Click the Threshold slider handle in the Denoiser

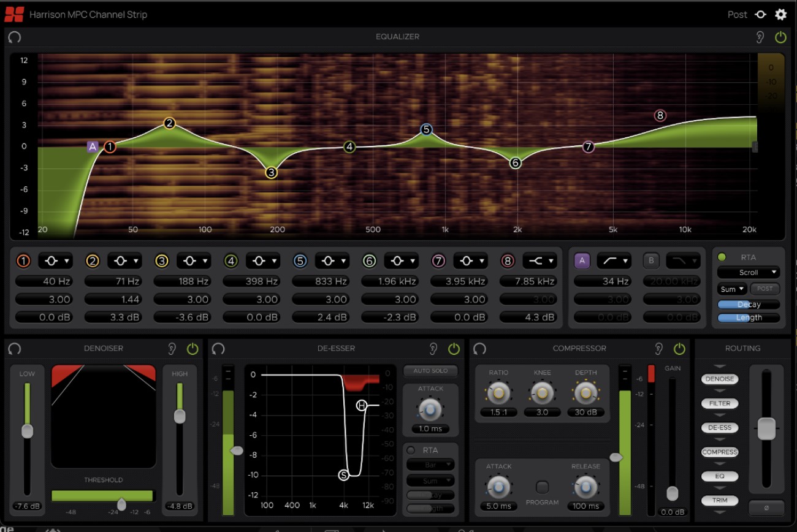click(x=121, y=504)
